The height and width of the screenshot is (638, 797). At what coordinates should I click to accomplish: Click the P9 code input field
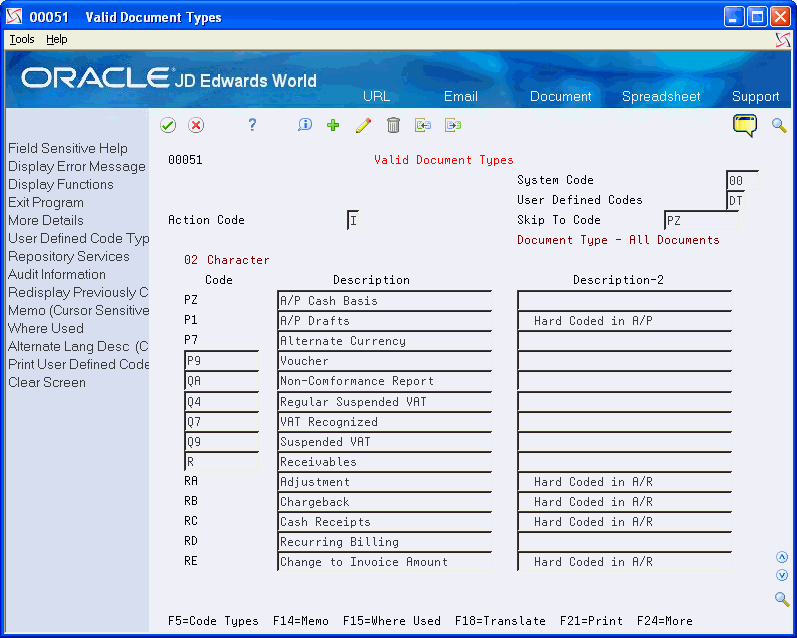222,360
